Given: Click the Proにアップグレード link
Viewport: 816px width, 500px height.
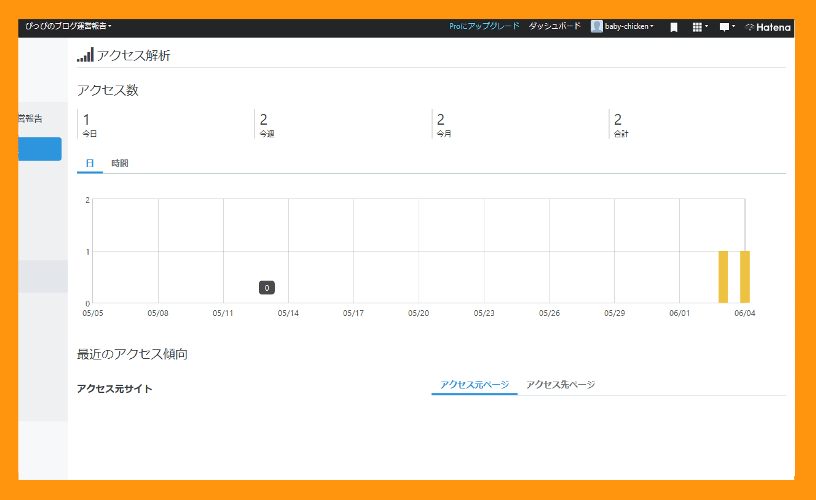Looking at the screenshot, I should pyautogui.click(x=484, y=26).
